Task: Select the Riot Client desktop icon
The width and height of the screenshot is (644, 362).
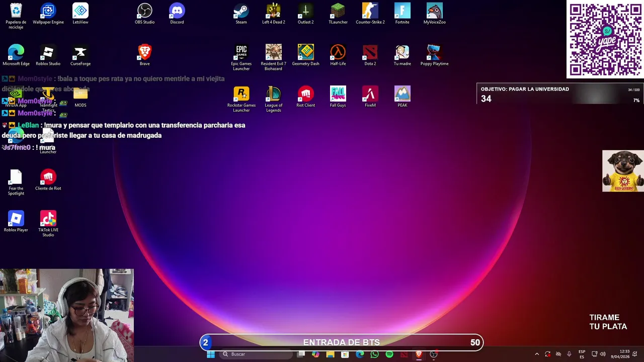Action: pos(306,97)
